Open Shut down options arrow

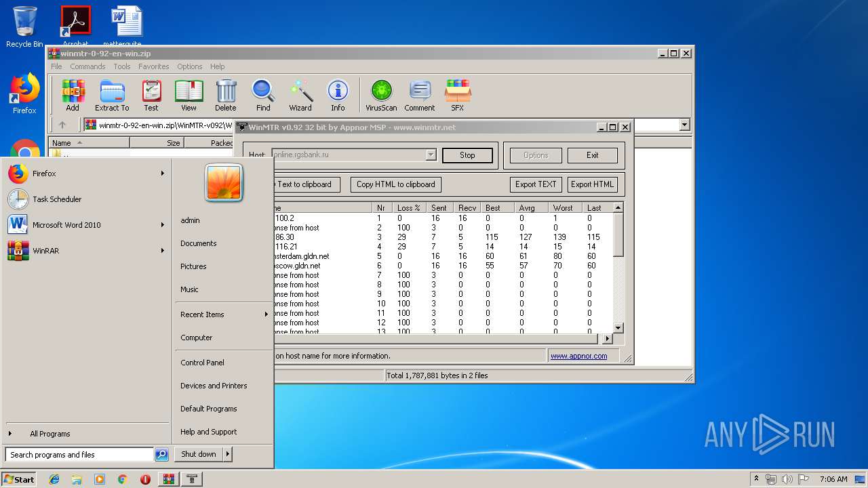pyautogui.click(x=227, y=454)
